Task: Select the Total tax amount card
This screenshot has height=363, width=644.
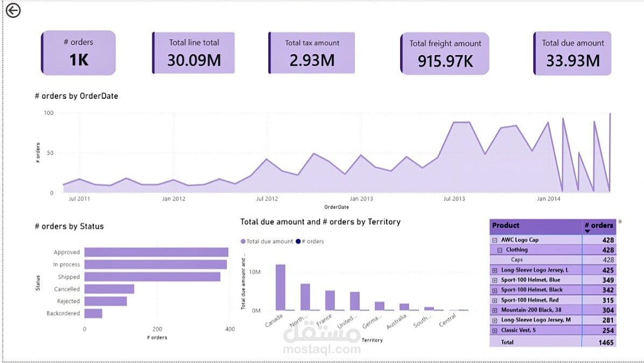Action: [312, 53]
